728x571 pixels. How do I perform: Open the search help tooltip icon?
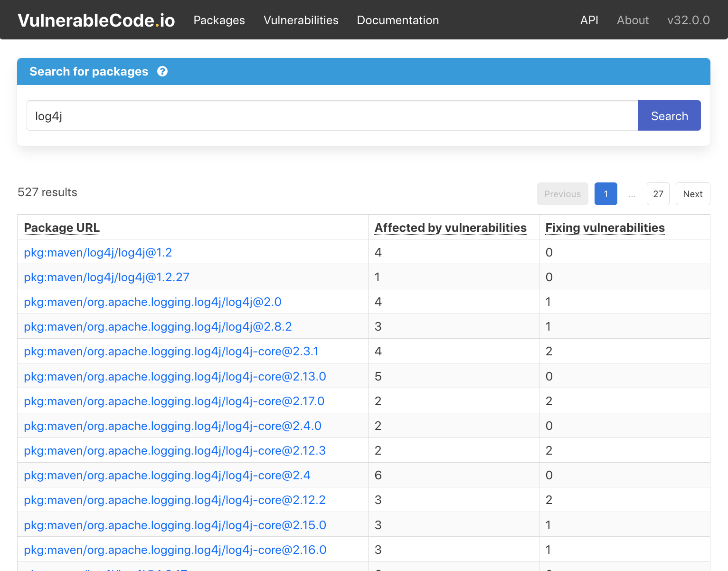coord(162,71)
